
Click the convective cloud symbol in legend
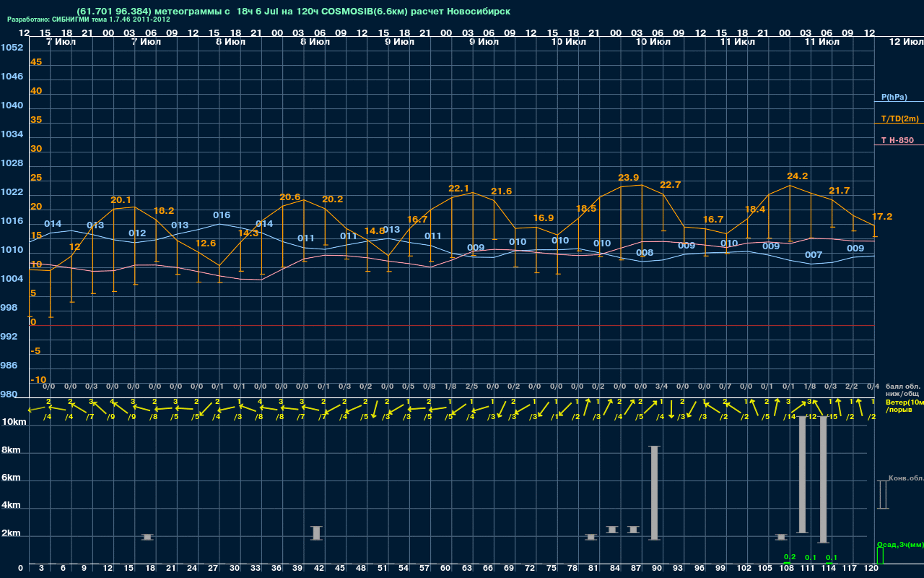882,495
